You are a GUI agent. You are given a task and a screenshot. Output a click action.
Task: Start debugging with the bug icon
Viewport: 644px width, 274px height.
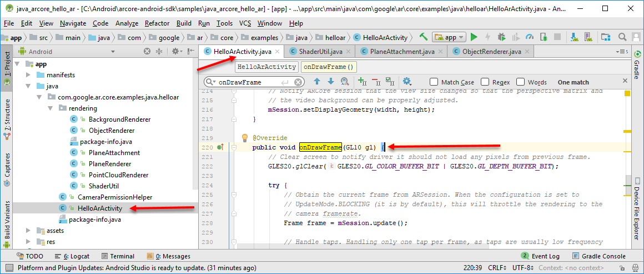click(x=501, y=37)
